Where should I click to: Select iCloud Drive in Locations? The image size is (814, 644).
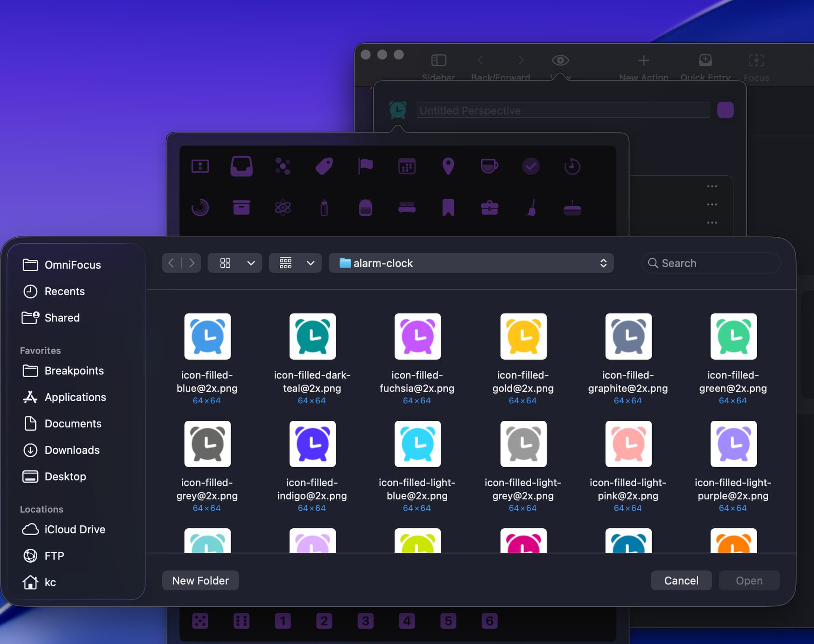75,529
